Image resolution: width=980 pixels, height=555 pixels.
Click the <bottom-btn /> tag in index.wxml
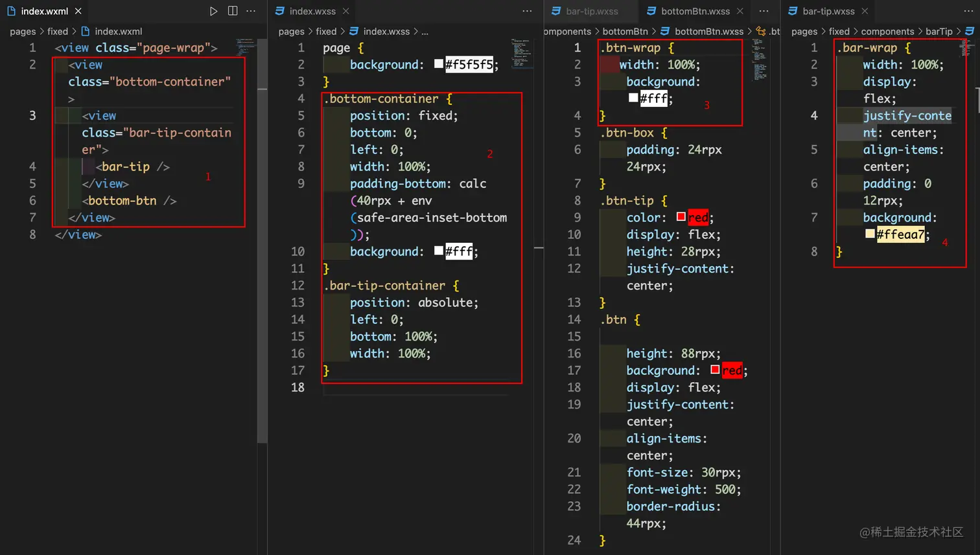129,201
